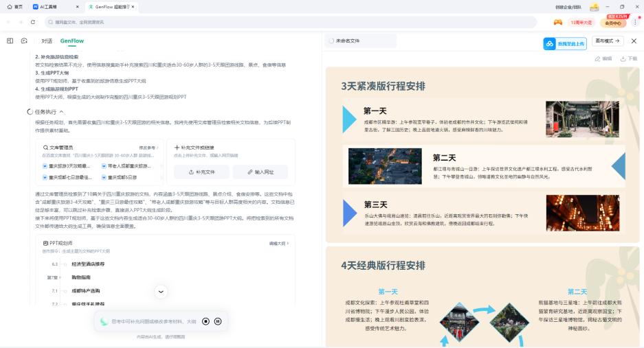The height and width of the screenshot is (348, 644).
Task: Click the 3天紧凑版行程安排 slide title
Action: point(384,86)
